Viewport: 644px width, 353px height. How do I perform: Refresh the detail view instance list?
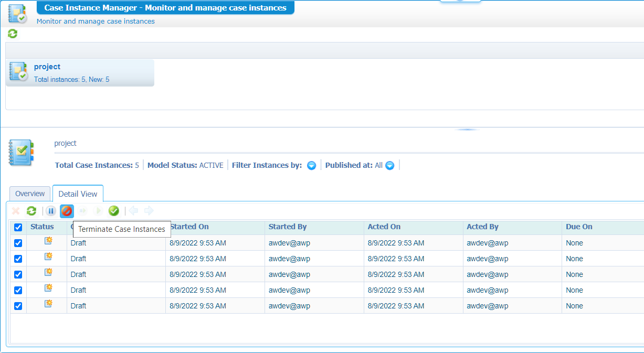[31, 211]
